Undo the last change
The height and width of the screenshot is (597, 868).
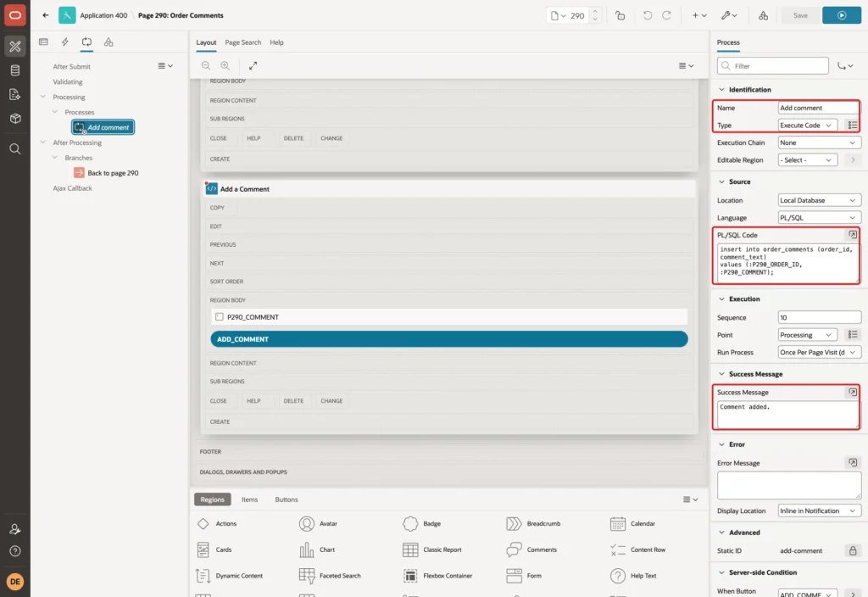pos(647,15)
